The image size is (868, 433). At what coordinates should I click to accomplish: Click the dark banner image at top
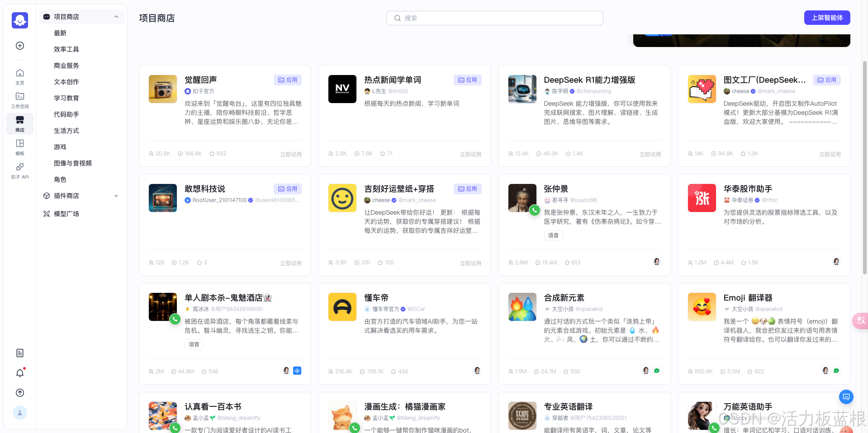(x=741, y=40)
